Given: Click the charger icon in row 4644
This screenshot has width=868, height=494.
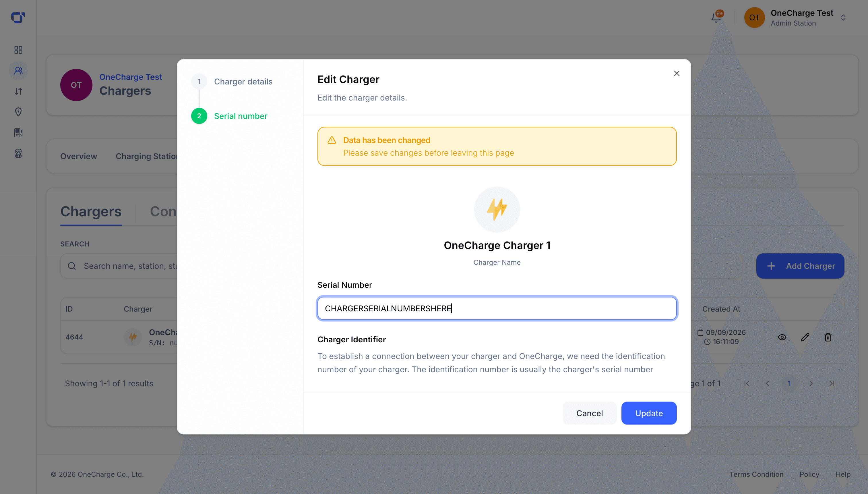Looking at the screenshot, I should 133,337.
